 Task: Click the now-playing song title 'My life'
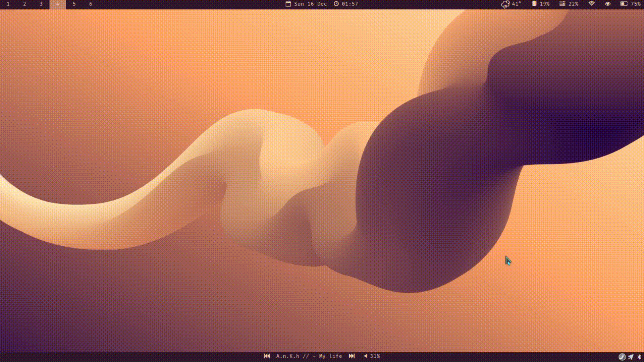point(330,356)
